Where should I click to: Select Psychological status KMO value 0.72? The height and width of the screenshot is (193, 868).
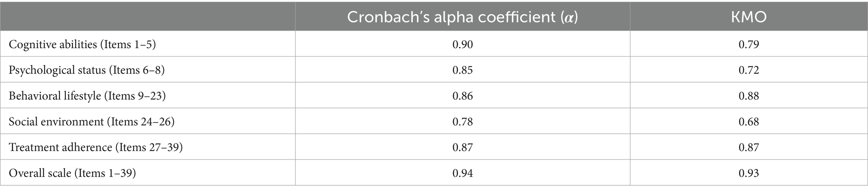(749, 70)
